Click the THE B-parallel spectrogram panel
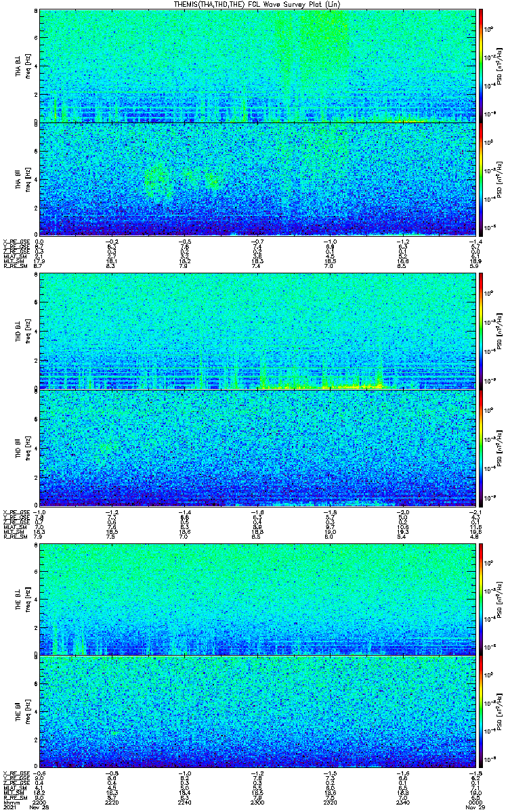Image resolution: width=508 pixels, height=812 pixels. click(x=257, y=713)
